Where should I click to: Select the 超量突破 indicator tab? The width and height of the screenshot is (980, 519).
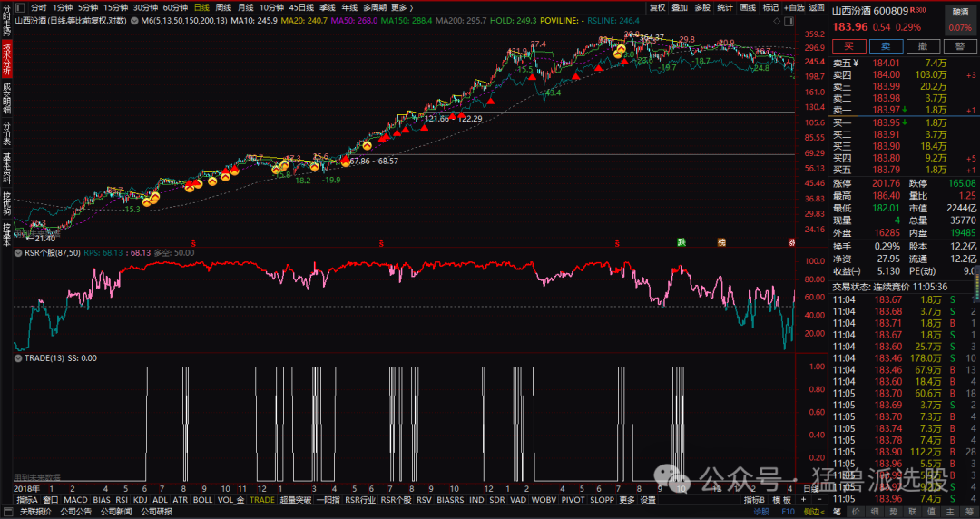tap(296, 500)
